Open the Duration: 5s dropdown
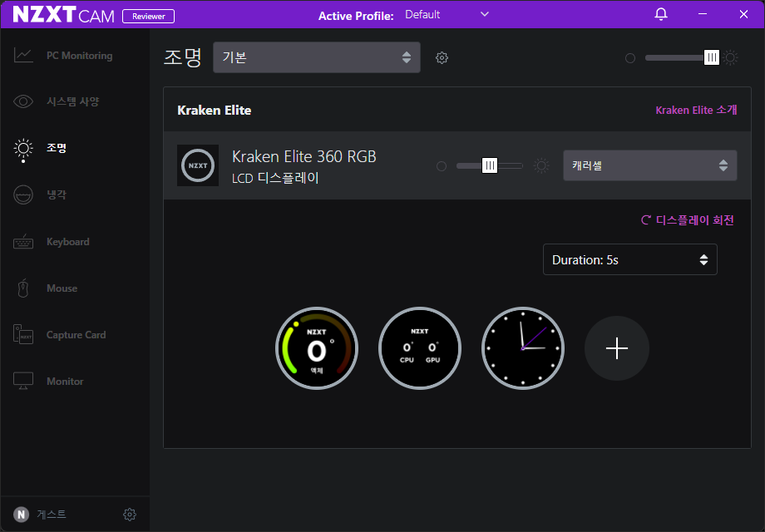Viewport: 765px width, 532px height. (629, 259)
